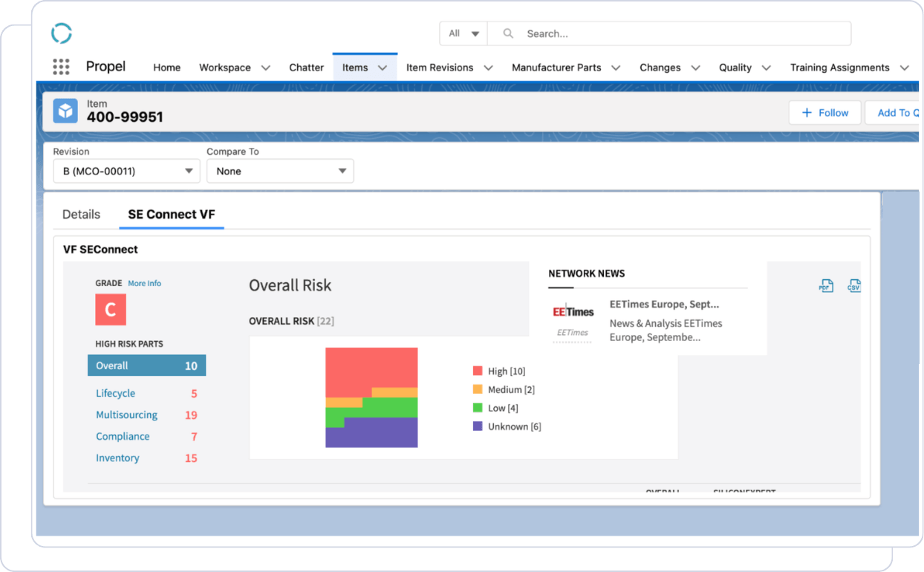Click the Propel circular logo
The image size is (924, 572).
61,33
